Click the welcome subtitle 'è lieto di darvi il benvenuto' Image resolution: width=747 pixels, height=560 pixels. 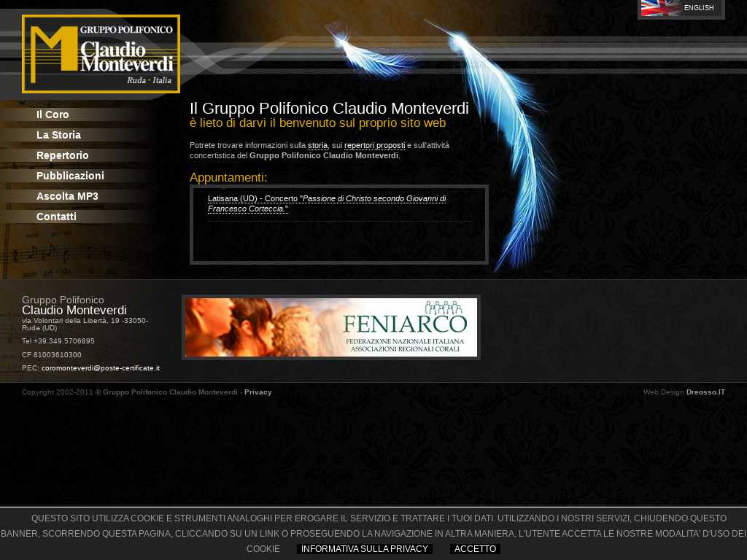tap(317, 123)
